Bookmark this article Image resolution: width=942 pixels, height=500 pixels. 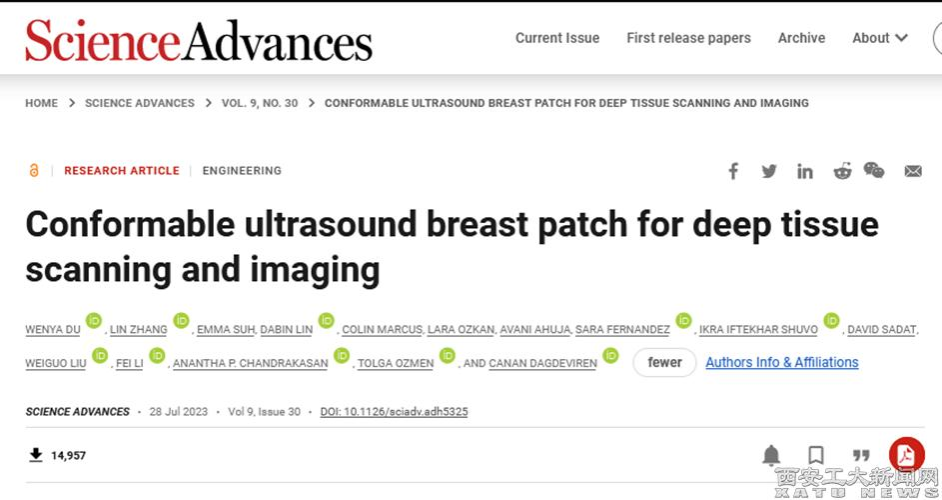(816, 456)
